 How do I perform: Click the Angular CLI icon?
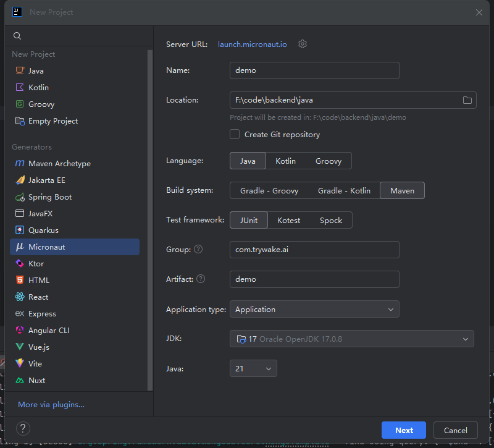pyautogui.click(x=20, y=330)
